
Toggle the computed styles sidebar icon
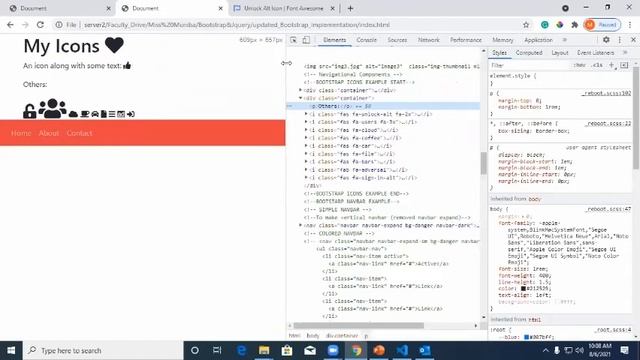(x=624, y=65)
